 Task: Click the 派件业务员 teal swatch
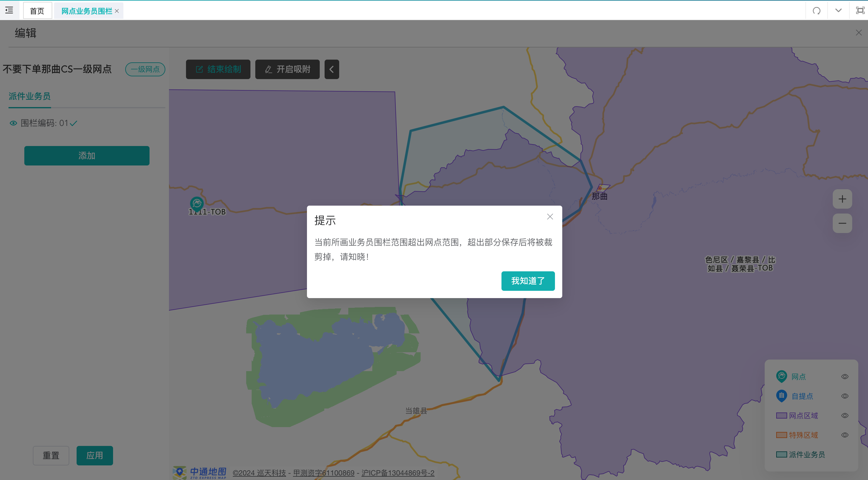pos(781,454)
